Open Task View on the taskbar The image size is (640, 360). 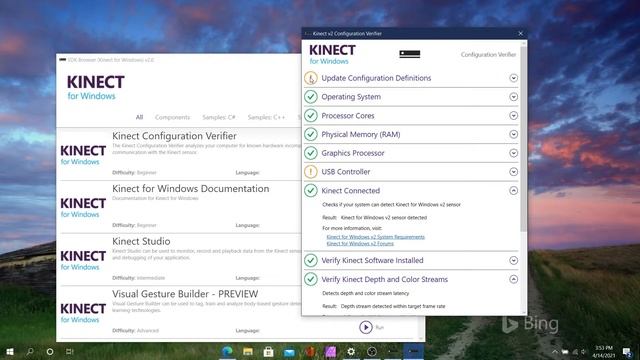[70, 351]
